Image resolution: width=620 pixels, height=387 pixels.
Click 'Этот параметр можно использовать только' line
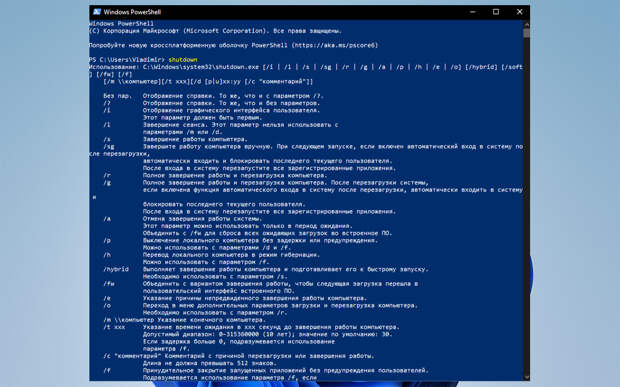tap(248, 226)
